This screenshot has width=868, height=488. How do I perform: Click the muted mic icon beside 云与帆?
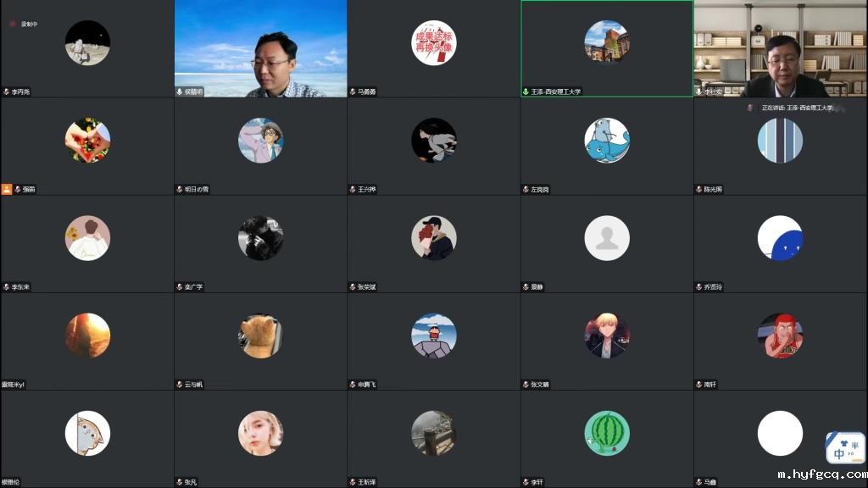(180, 385)
